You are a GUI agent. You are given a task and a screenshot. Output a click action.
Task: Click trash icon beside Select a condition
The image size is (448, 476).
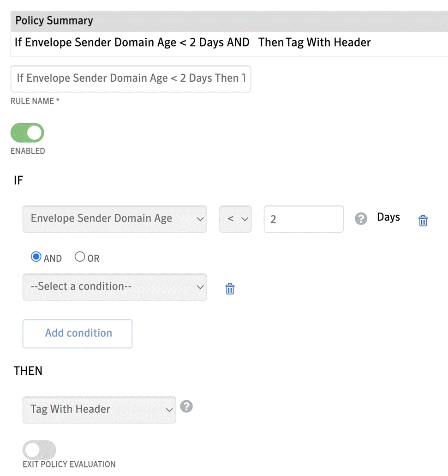[230, 289]
